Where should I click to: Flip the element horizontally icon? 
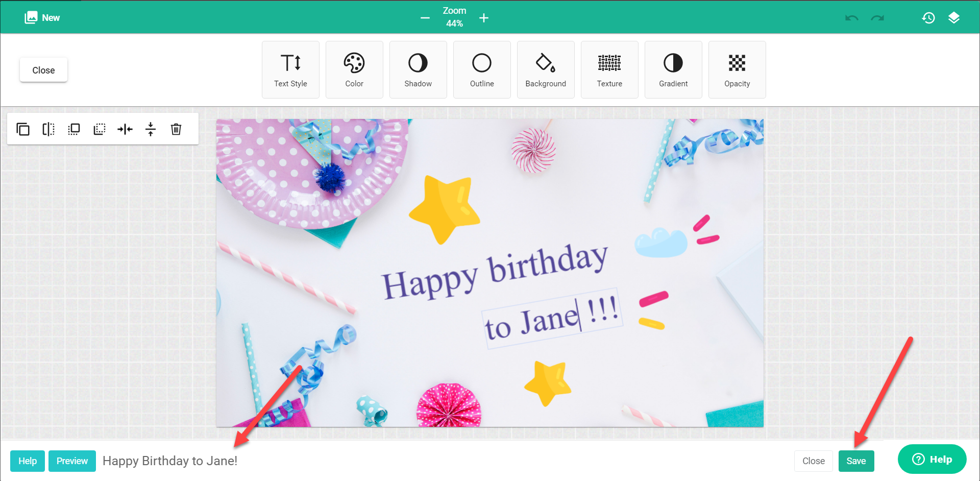[48, 129]
